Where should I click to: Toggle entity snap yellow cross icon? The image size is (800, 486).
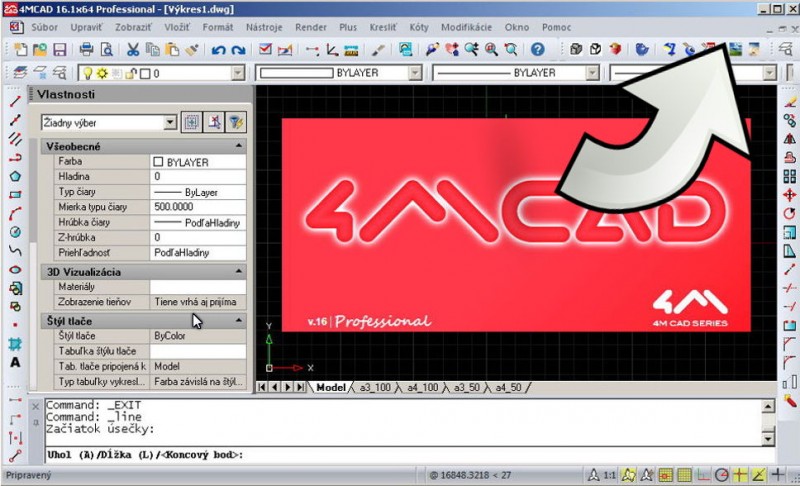[x=740, y=475]
